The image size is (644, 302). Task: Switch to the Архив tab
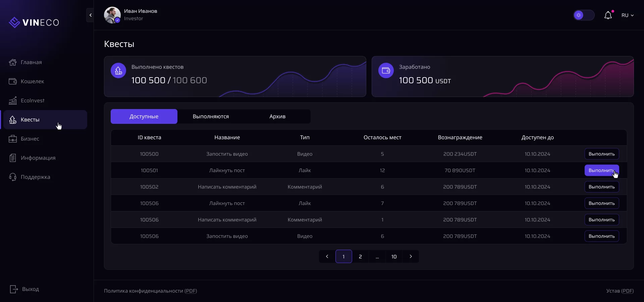pos(277,116)
